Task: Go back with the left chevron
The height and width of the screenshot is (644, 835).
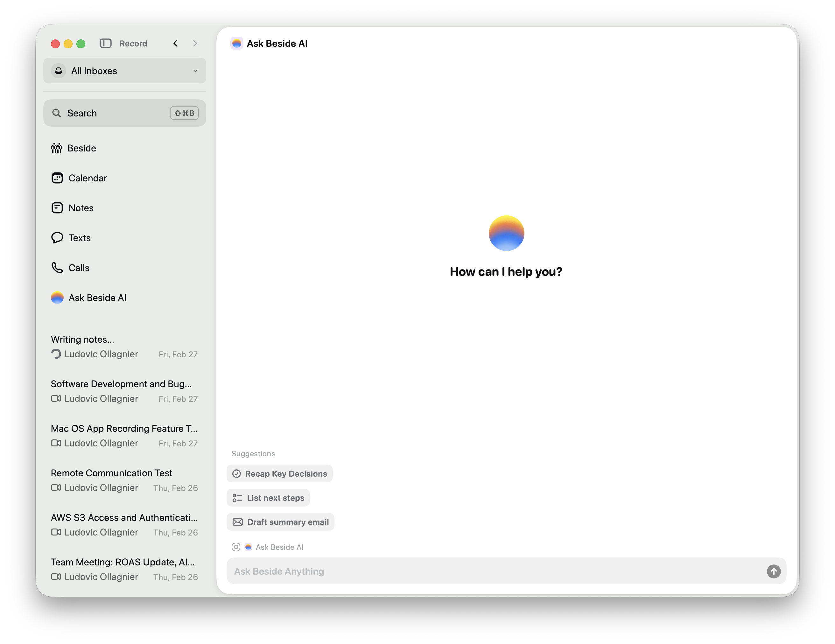Action: tap(175, 44)
